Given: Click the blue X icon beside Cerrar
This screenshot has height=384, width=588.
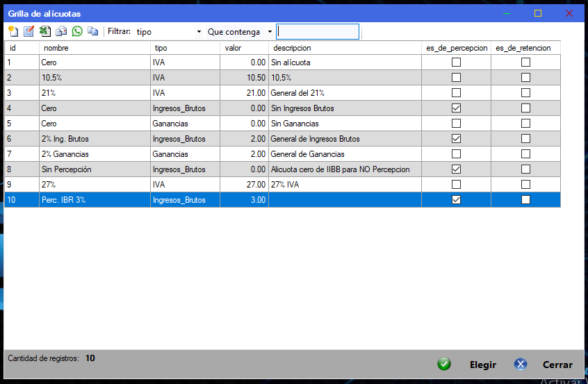Looking at the screenshot, I should point(521,365).
